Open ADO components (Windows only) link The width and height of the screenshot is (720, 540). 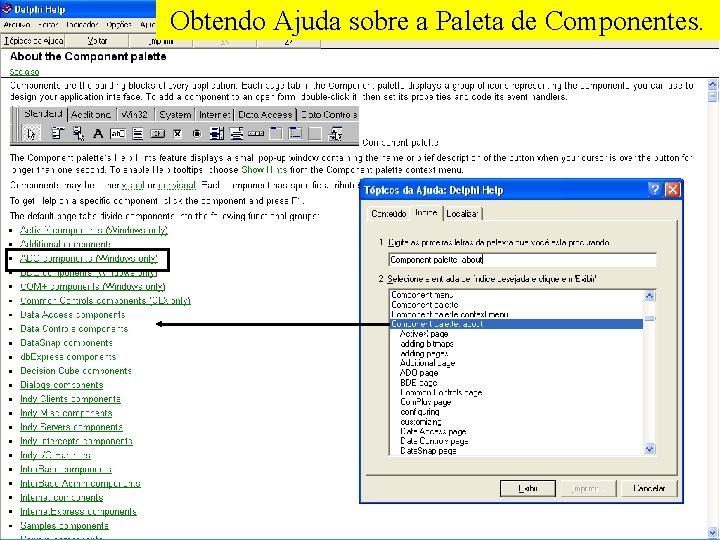click(x=89, y=259)
